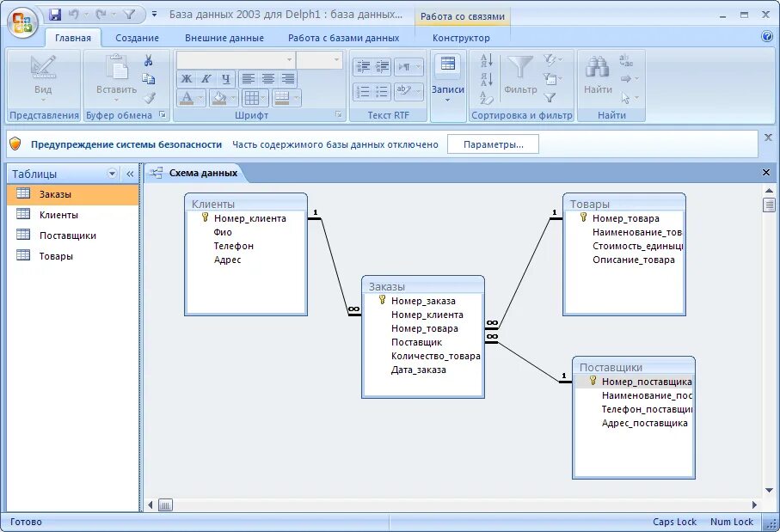
Task: Select the Заказы table in navigation pane
Action: 72,194
